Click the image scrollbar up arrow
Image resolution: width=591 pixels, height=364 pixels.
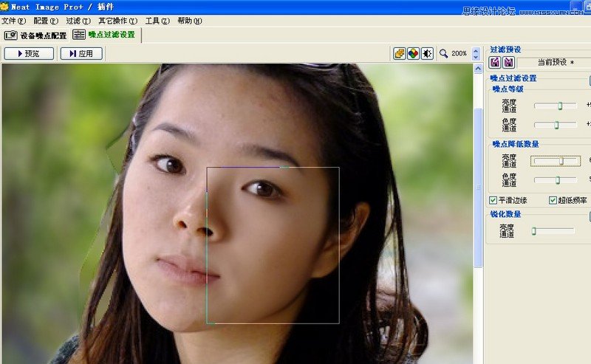click(478, 69)
